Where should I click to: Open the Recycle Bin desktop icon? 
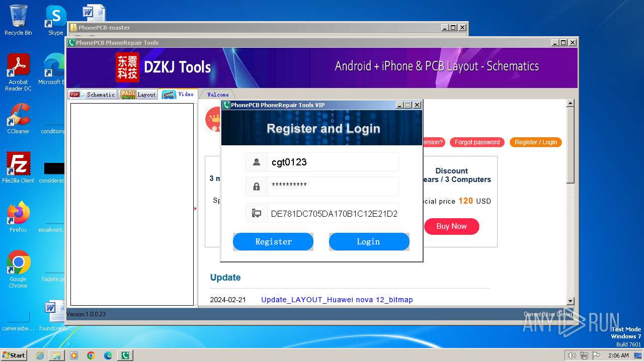18,20
